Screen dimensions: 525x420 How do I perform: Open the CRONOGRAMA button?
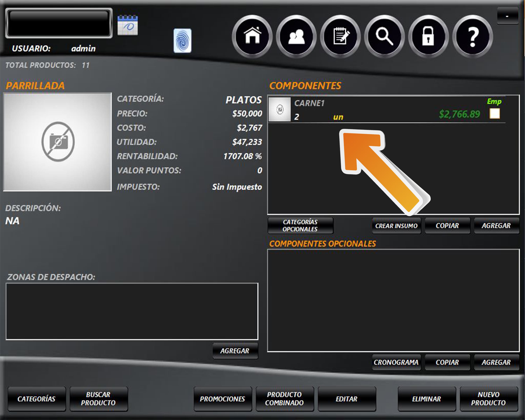pyautogui.click(x=396, y=362)
